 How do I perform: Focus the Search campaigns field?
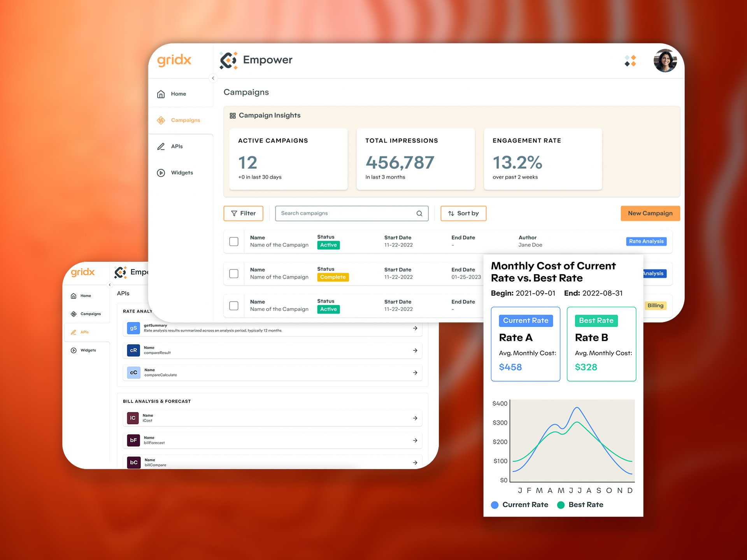pos(352,213)
